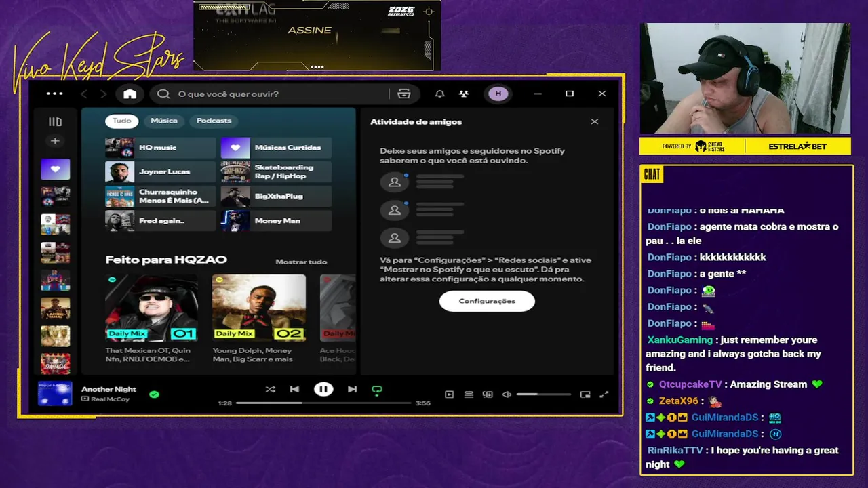This screenshot has height=488, width=868.
Task: Open the Fred again.. shortcut
Action: [161, 221]
